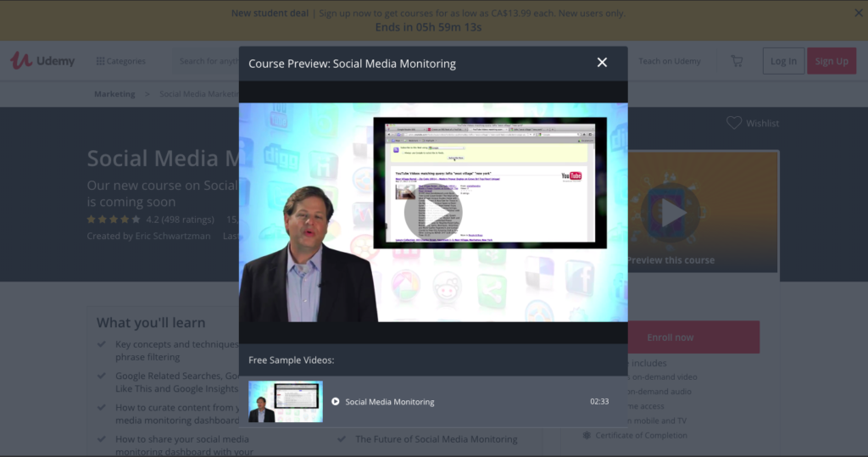This screenshot has width=868, height=457.
Task: Click the New student deal banner text
Action: [428, 14]
